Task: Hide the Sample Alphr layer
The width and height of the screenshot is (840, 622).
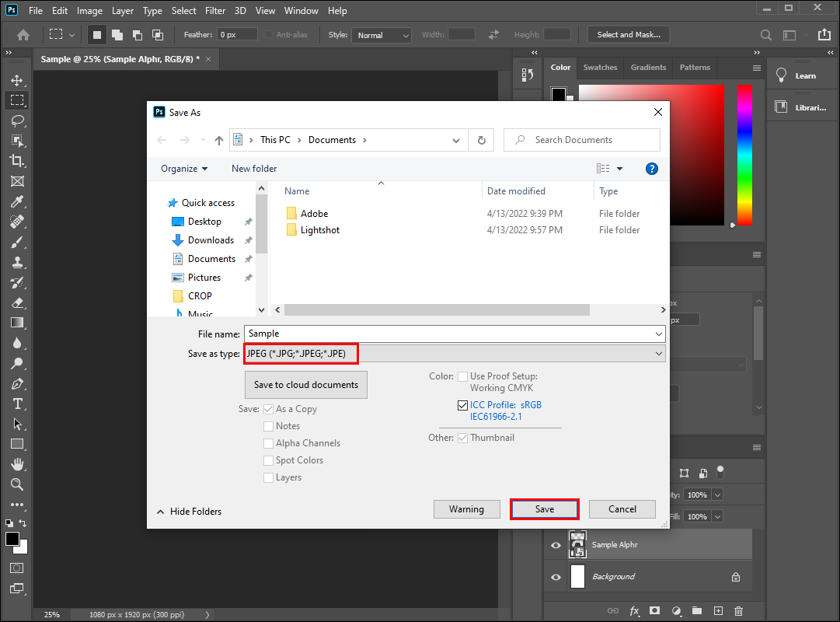Action: (556, 545)
